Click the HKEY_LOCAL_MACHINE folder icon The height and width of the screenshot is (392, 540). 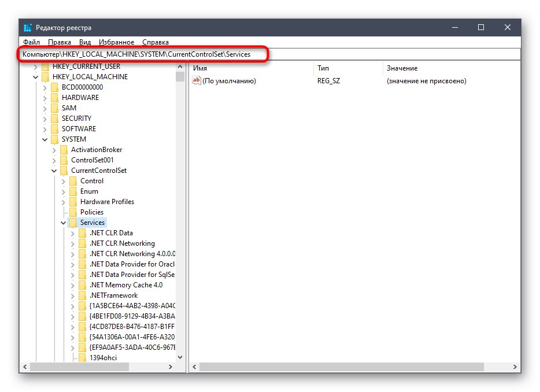tap(45, 77)
